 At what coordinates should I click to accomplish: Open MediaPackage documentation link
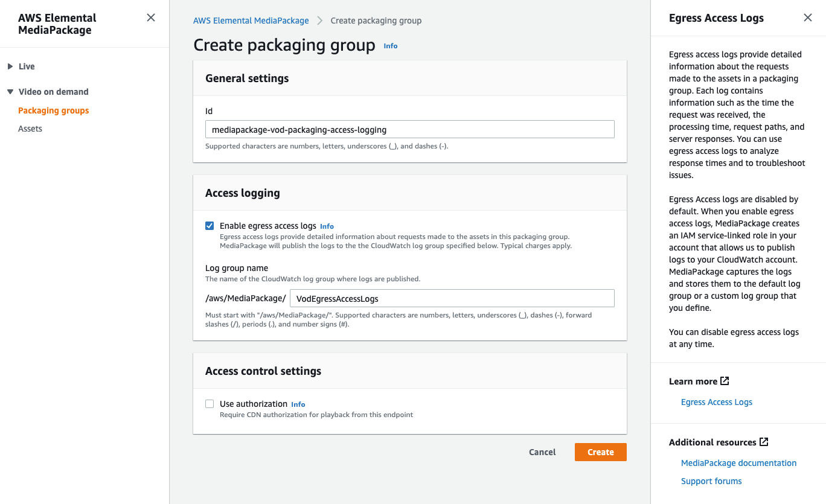(x=739, y=463)
